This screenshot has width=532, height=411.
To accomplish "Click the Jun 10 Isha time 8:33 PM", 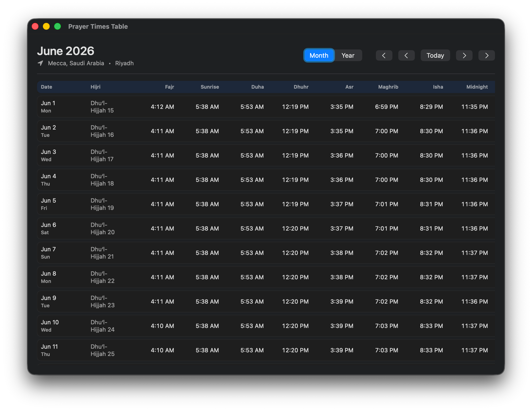I will click(x=431, y=326).
